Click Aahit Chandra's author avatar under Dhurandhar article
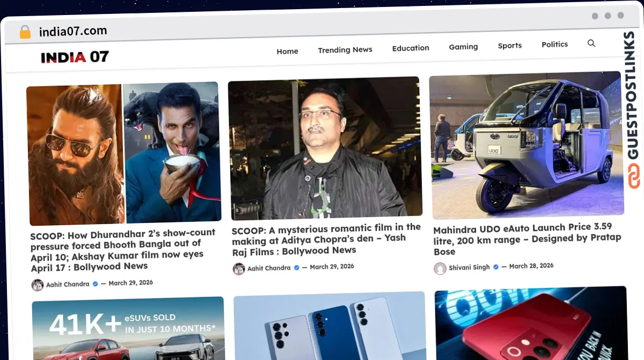The width and height of the screenshot is (644, 360). click(x=38, y=285)
